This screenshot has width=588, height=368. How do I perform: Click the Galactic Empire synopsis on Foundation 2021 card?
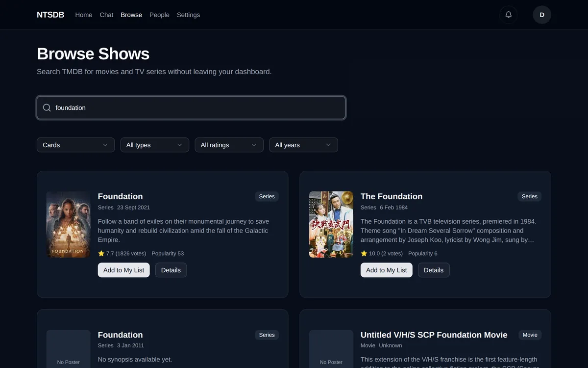(x=183, y=231)
